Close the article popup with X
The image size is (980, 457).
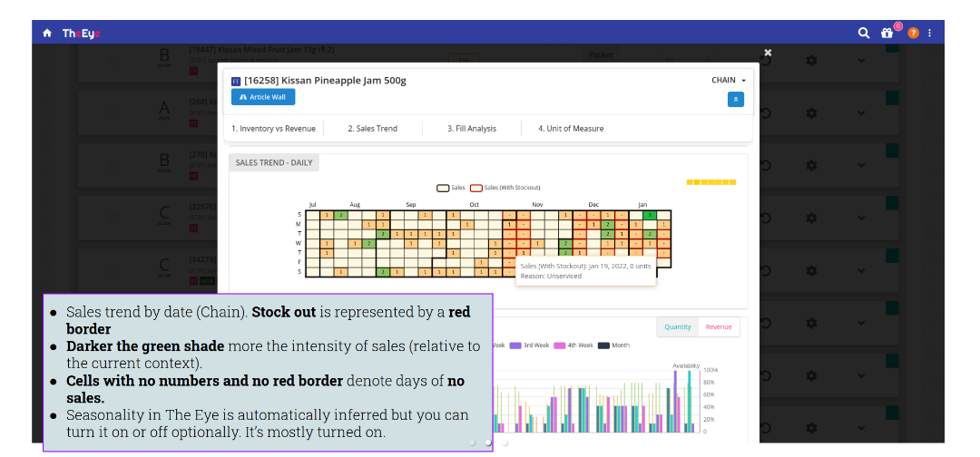tap(768, 53)
